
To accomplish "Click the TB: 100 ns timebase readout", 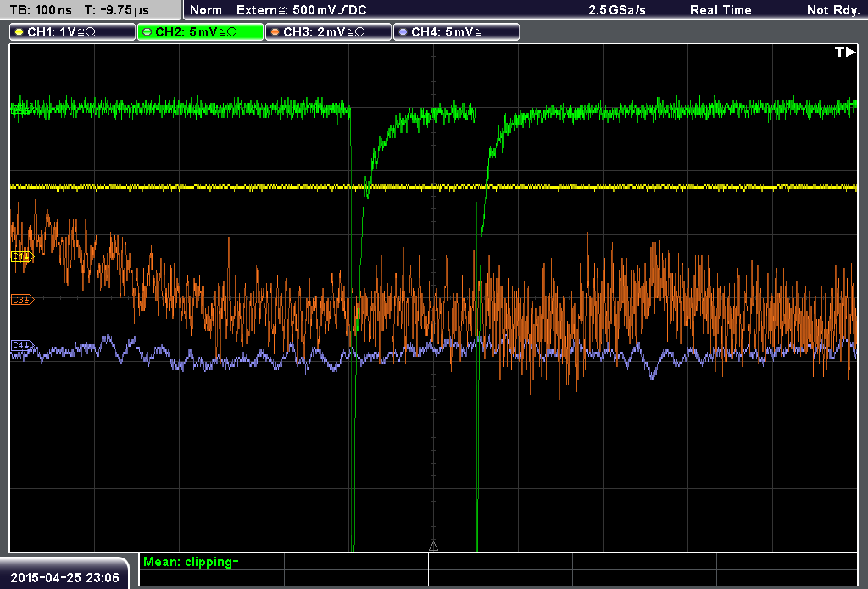I will 41,10.
